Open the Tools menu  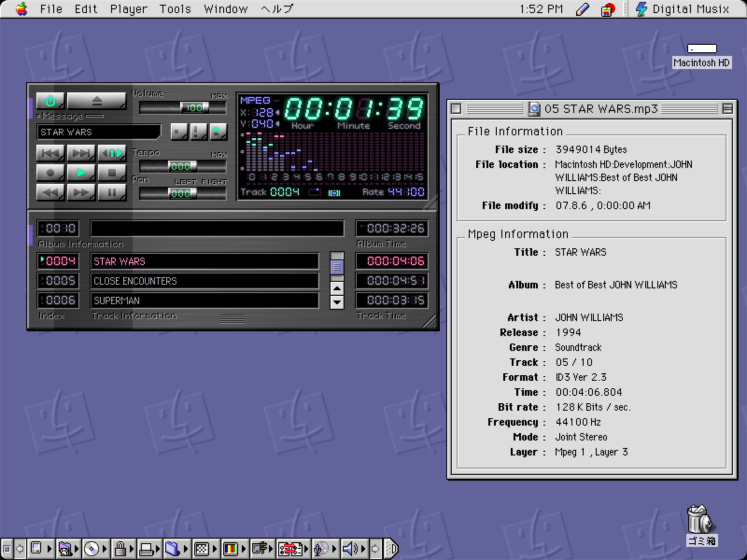175,9
